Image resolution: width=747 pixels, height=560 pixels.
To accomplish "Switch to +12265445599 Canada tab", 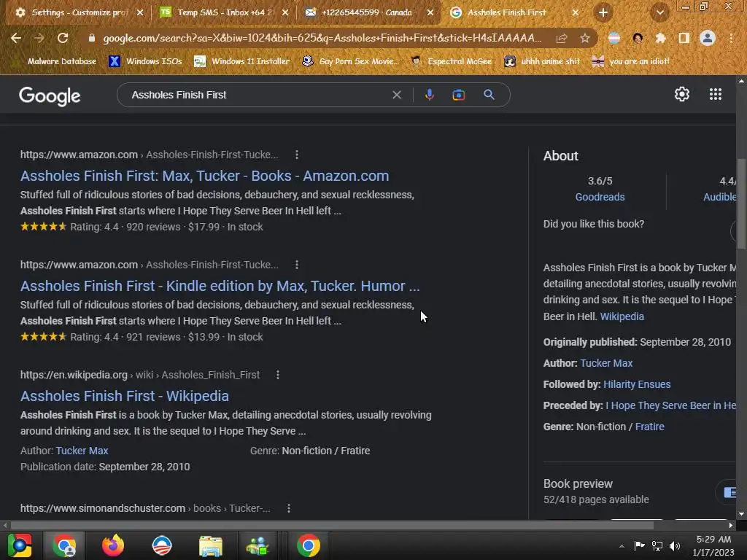I will [x=370, y=12].
